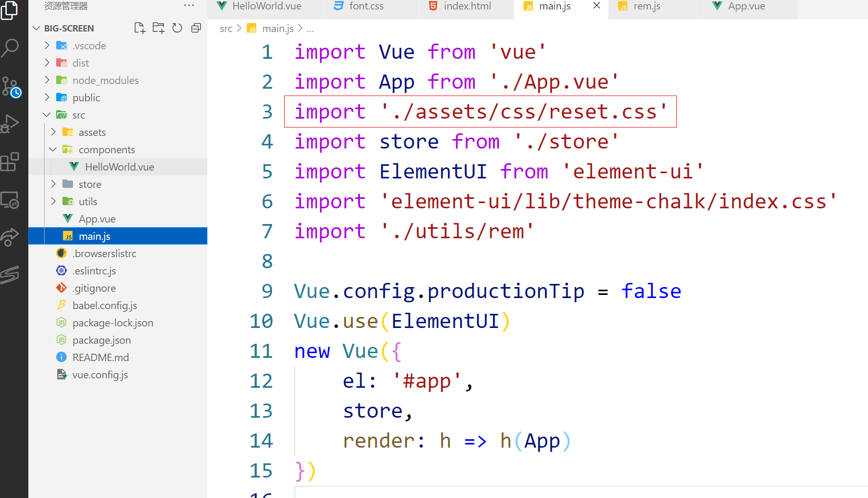
Task: Open the .browserslistrc file
Action: click(x=118, y=253)
